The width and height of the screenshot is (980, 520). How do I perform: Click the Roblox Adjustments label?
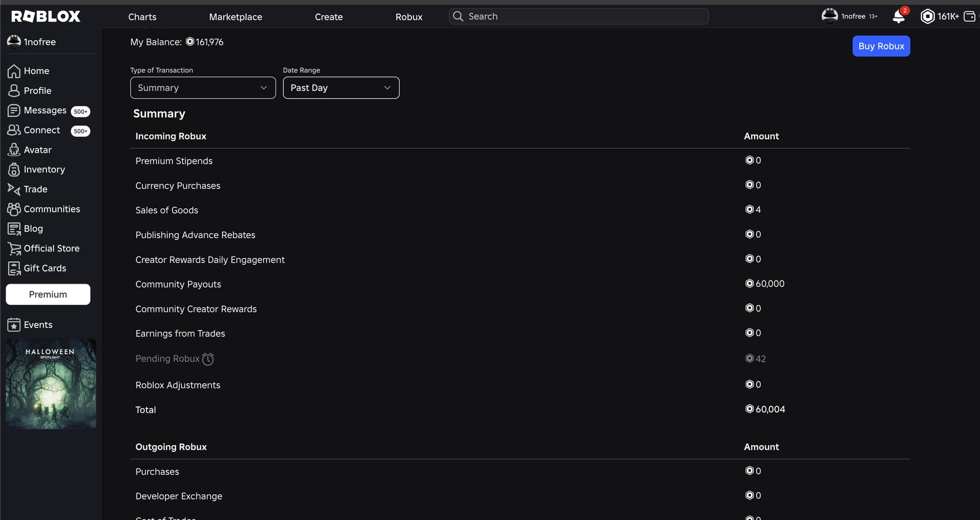[x=178, y=385]
